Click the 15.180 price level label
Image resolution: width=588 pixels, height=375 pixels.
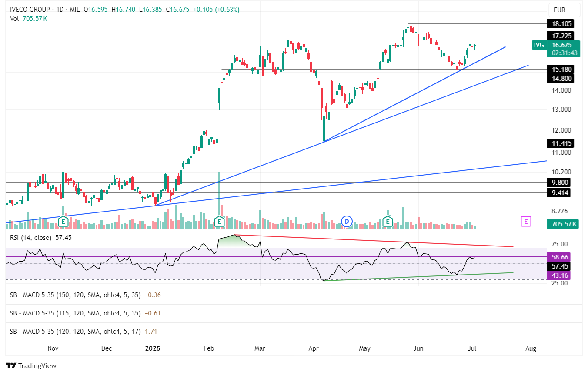[561, 69]
